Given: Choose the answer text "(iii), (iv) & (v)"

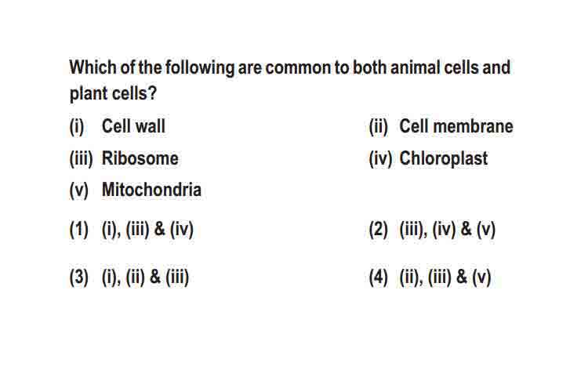Looking at the screenshot, I should [x=448, y=229].
